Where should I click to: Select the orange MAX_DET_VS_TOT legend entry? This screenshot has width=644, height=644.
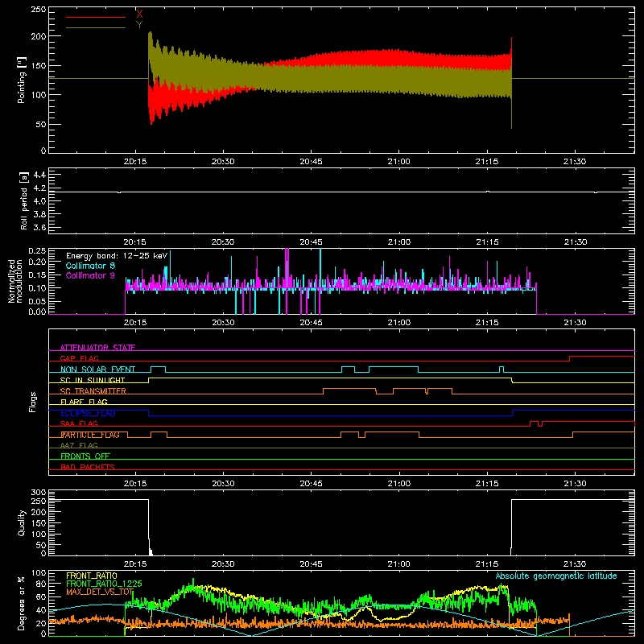pyautogui.click(x=100, y=592)
